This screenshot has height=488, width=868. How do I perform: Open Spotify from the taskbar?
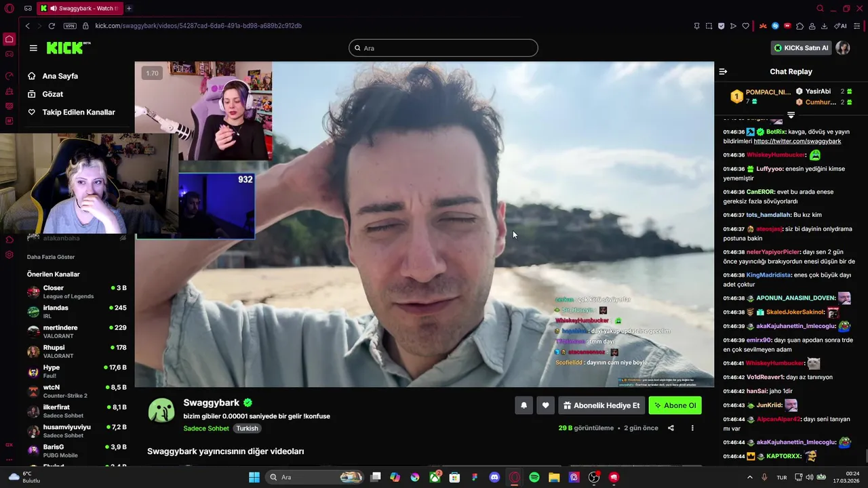click(x=534, y=477)
